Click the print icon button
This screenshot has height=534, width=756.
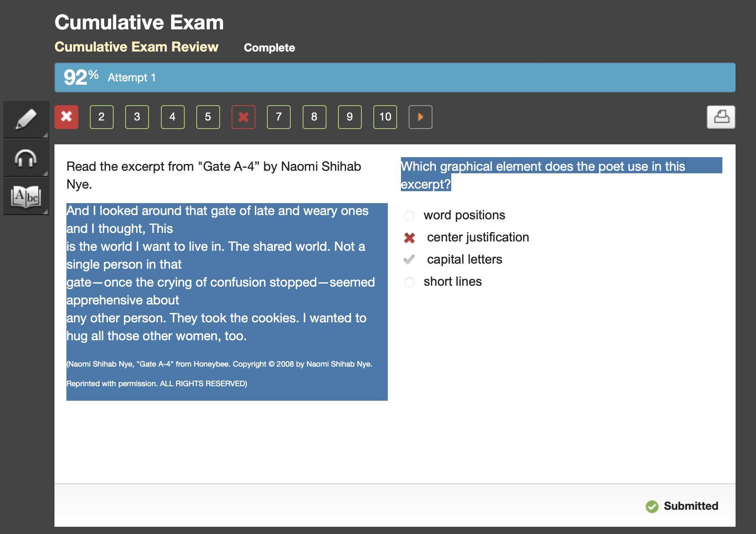click(721, 117)
